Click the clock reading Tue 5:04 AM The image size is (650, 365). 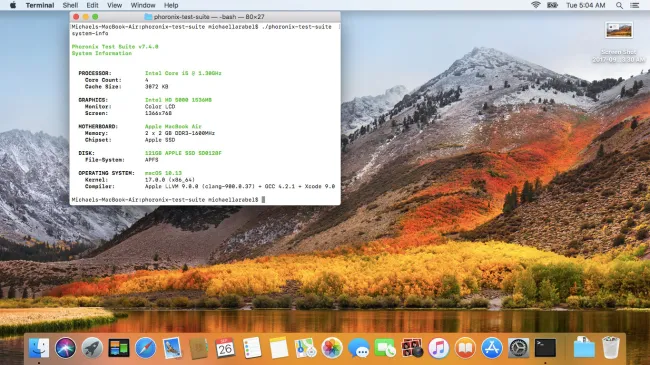coord(586,5)
